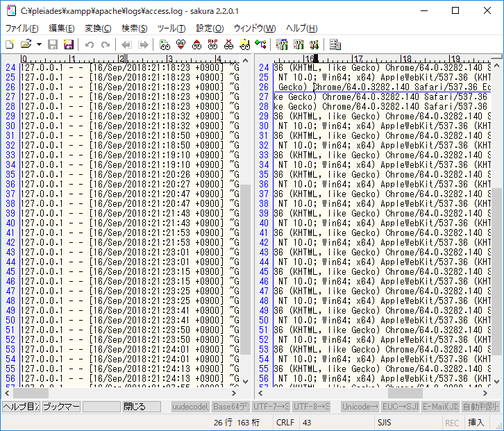Open the Replace dialog icon
504x431 pixels.
tap(212, 44)
